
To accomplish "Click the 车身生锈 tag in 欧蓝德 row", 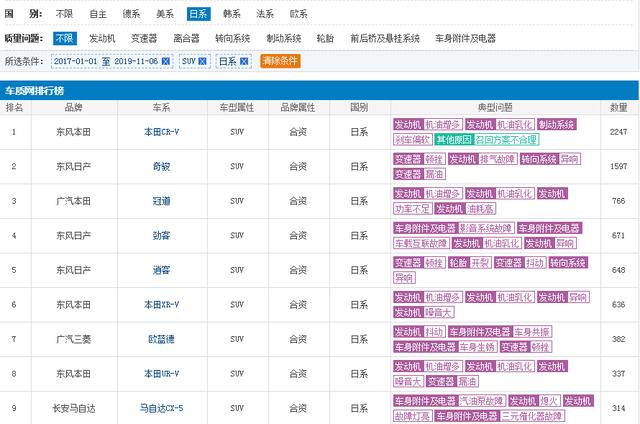I will click(477, 347).
